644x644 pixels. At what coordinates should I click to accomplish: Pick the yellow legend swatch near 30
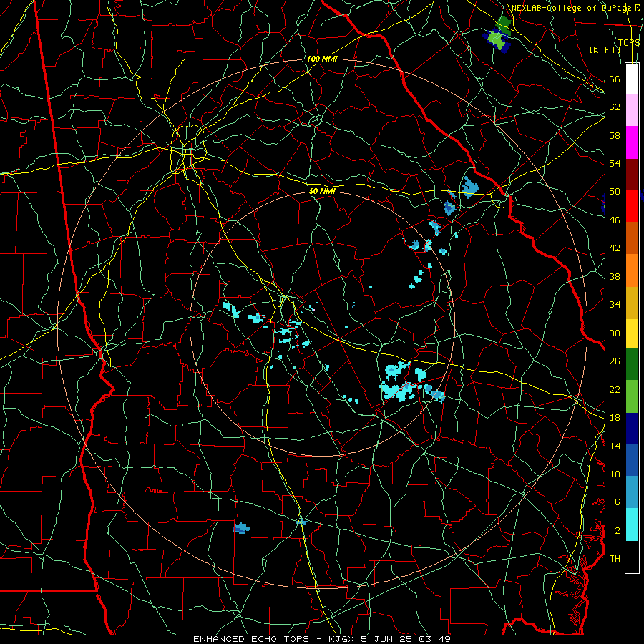click(x=632, y=333)
